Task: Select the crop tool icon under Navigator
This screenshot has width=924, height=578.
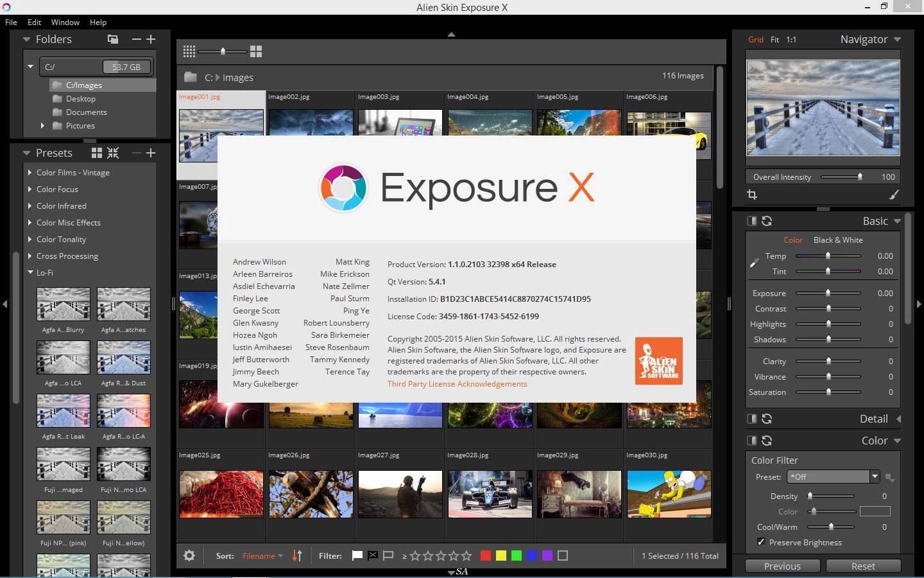Action: (x=752, y=195)
